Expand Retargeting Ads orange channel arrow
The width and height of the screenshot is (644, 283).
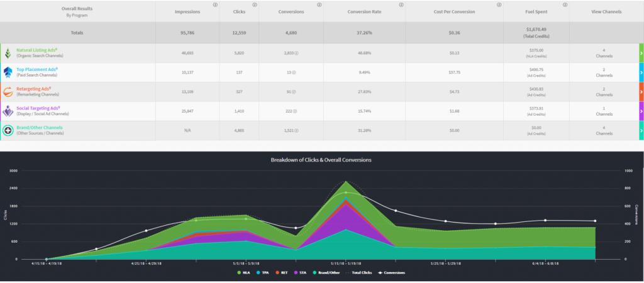click(641, 92)
